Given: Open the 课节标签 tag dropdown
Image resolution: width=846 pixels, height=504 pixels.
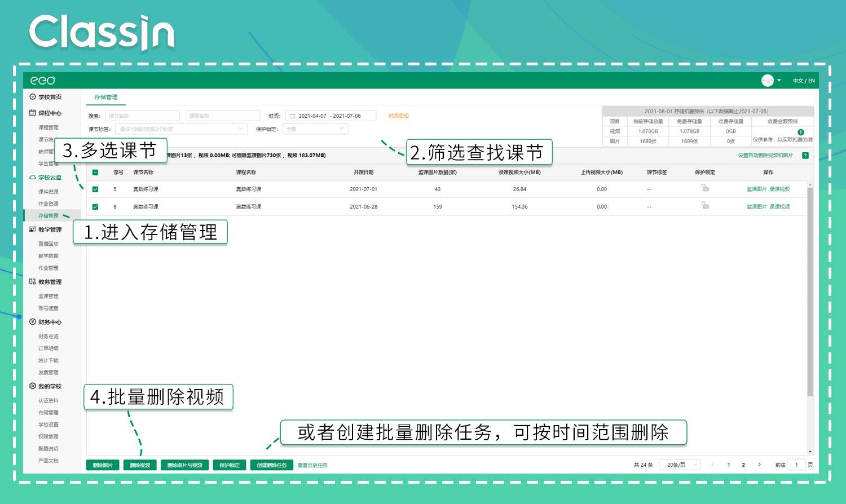Looking at the screenshot, I should (x=181, y=129).
